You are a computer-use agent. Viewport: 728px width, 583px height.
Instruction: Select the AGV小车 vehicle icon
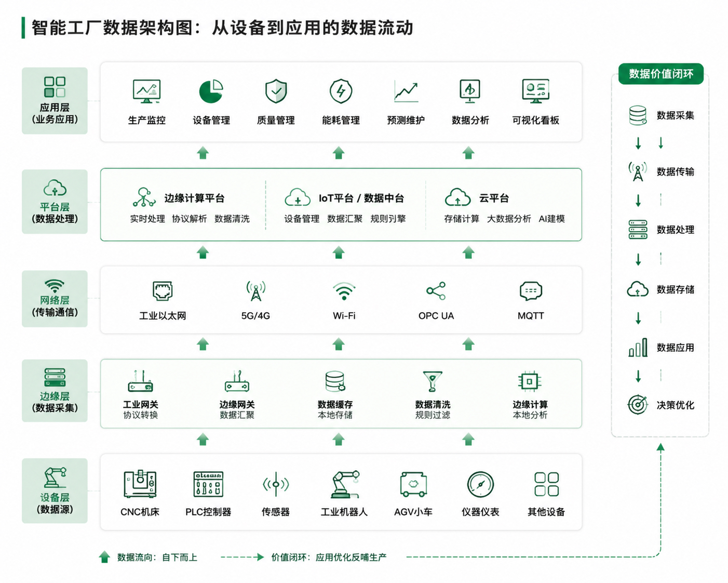coord(413,484)
